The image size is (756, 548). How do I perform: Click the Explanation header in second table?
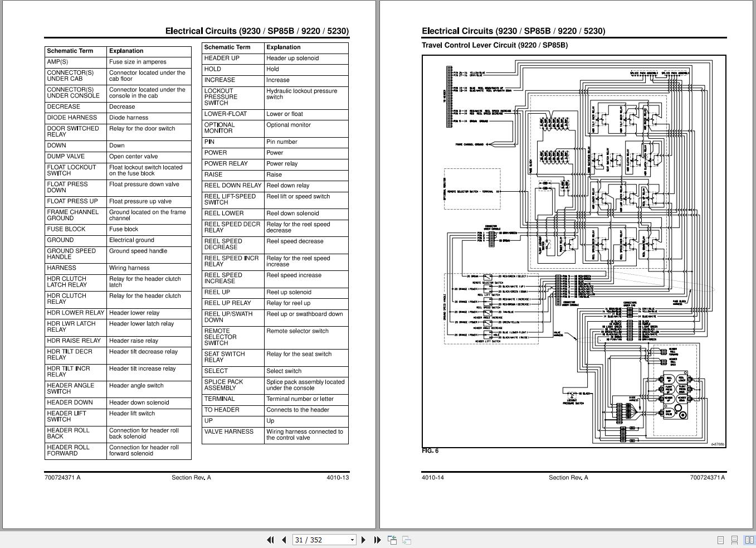[284, 47]
